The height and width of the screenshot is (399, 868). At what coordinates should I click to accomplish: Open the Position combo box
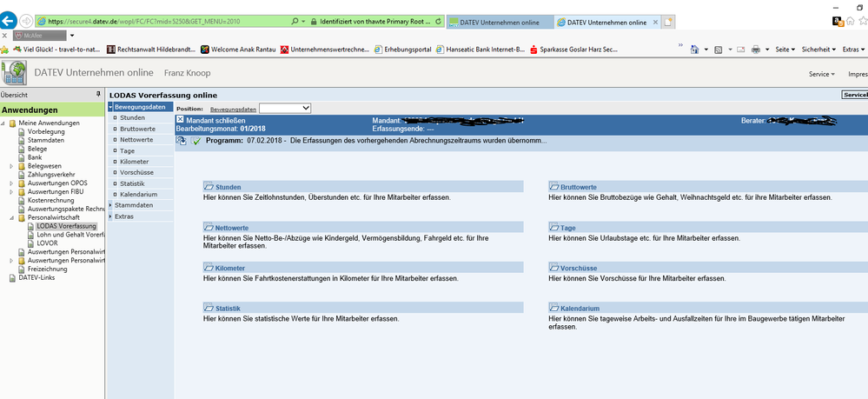[x=284, y=108]
